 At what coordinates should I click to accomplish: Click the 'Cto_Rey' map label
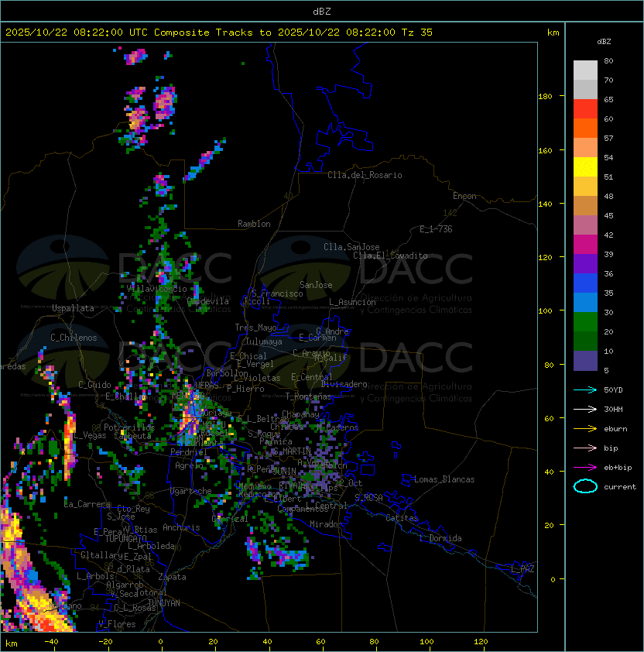(133, 509)
